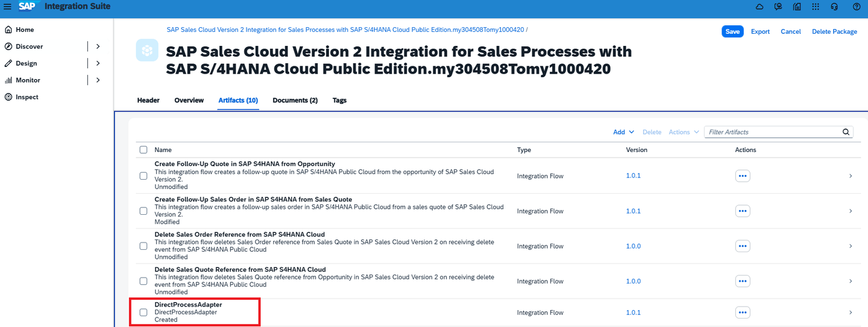Switch to the Header tab

(148, 100)
